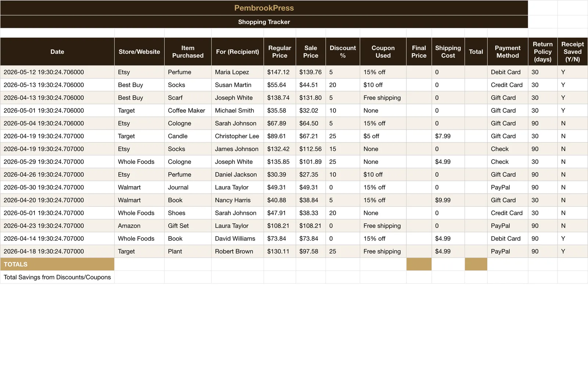Click the Discount % header
This screenshot has height=378, width=588.
(x=343, y=52)
